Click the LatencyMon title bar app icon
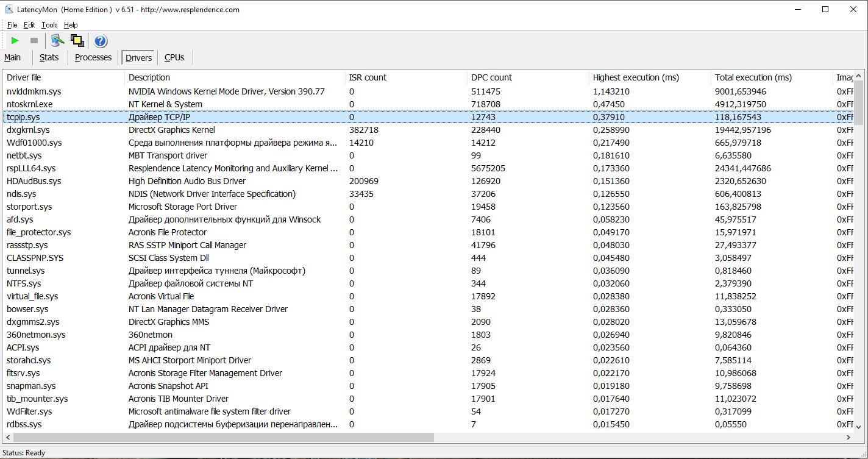This screenshot has width=868, height=459. point(9,9)
